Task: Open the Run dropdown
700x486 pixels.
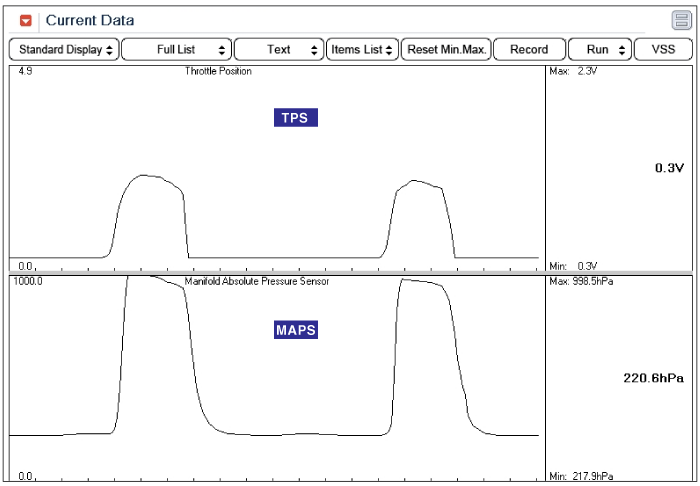Action: coord(600,50)
